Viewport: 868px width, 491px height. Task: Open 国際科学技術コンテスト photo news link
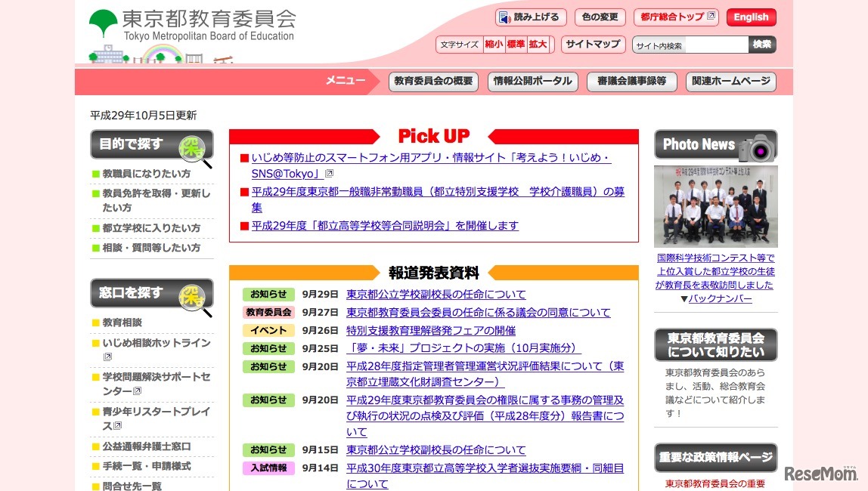(x=716, y=271)
